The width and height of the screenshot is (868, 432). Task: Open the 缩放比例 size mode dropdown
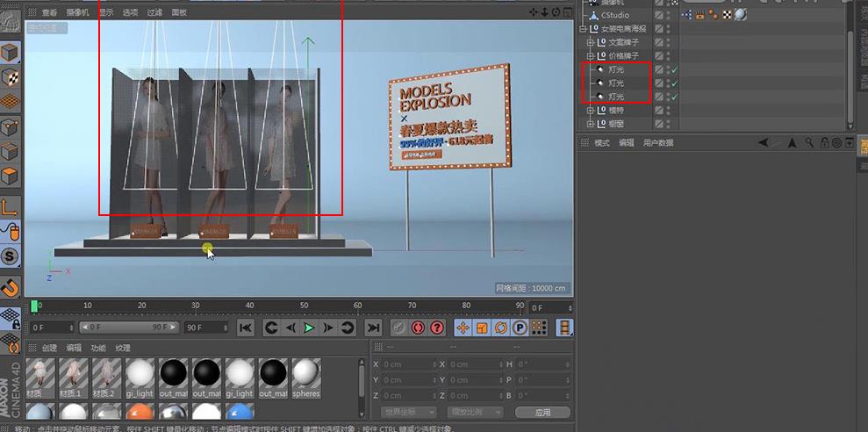(475, 412)
